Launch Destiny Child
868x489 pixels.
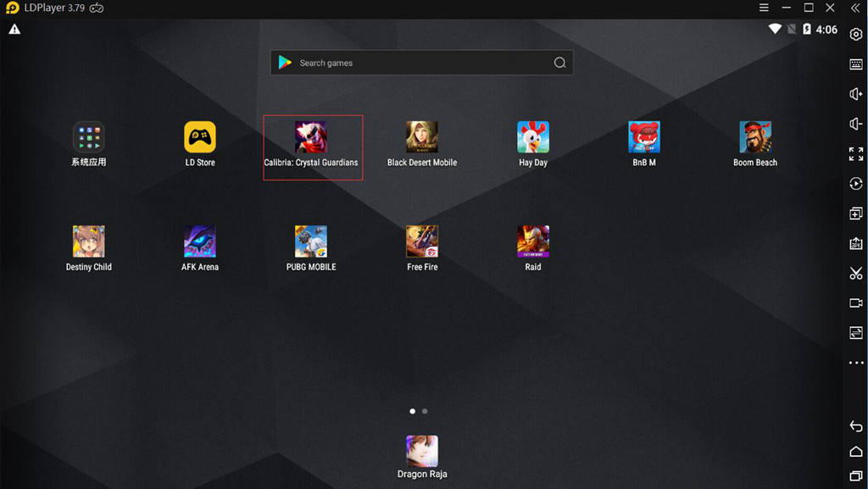88,242
